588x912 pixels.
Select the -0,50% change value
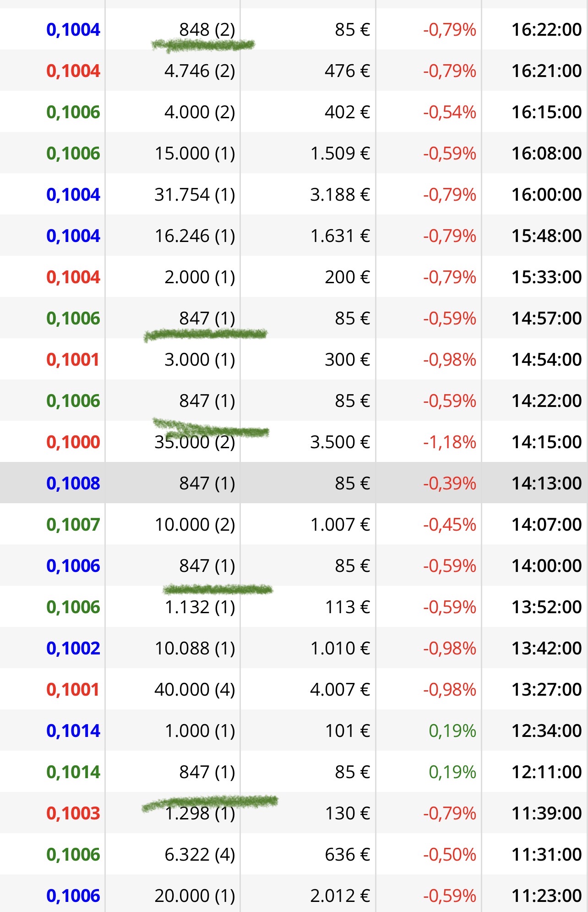(450, 855)
